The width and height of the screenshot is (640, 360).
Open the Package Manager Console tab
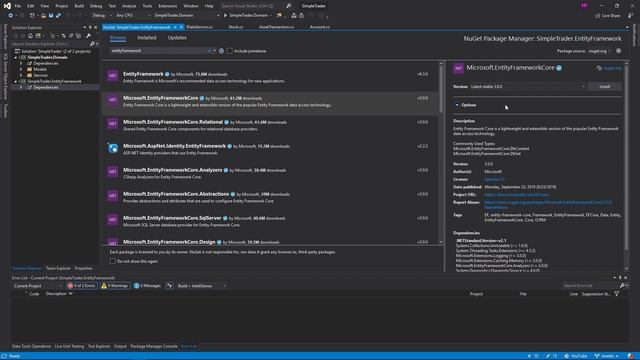(154, 346)
